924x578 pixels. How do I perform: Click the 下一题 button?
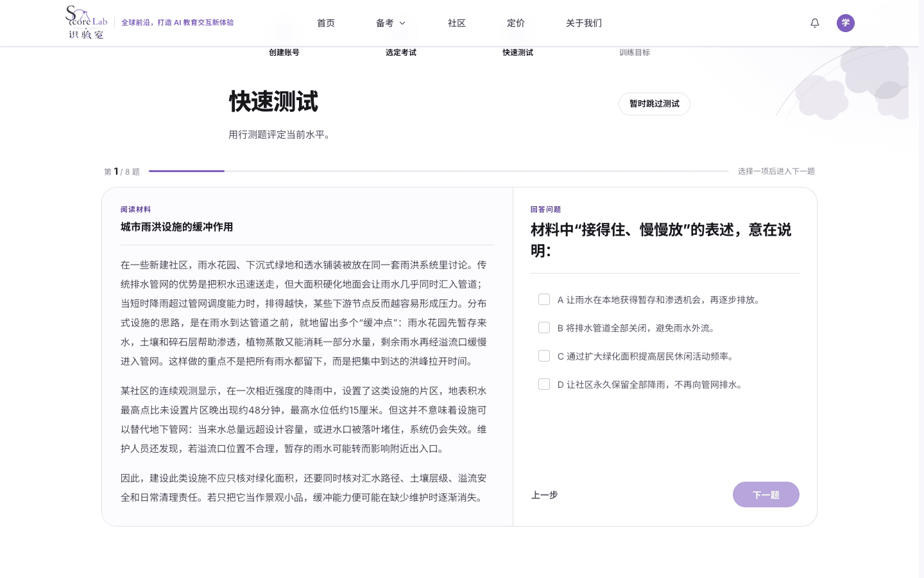click(x=766, y=495)
